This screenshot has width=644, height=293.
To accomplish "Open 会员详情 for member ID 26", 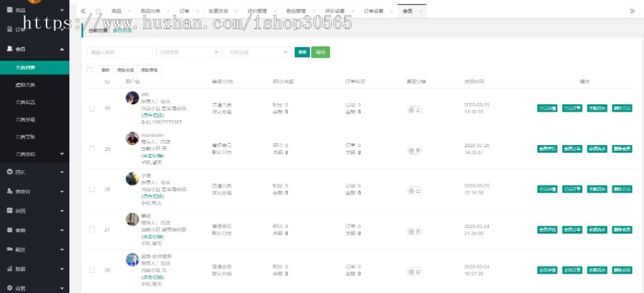I will 547,270.
